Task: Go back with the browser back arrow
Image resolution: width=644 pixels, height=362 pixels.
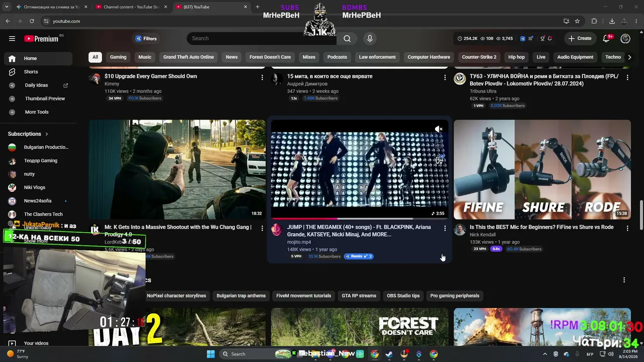Action: (8, 21)
